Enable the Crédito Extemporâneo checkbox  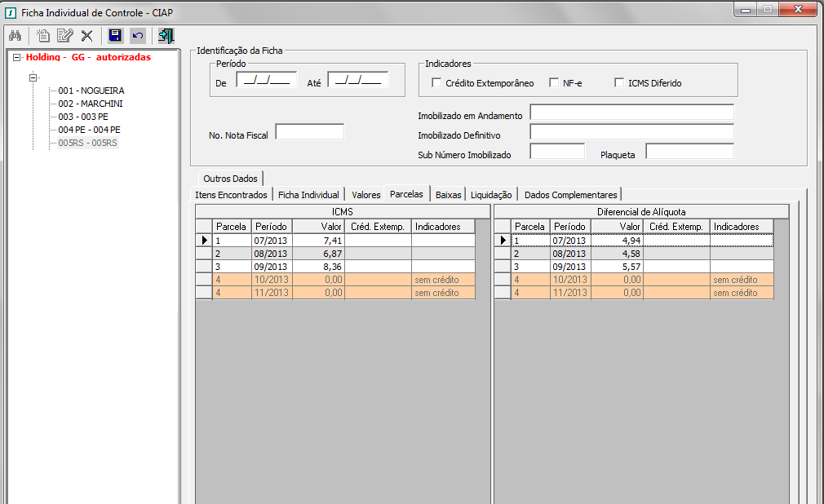point(436,83)
